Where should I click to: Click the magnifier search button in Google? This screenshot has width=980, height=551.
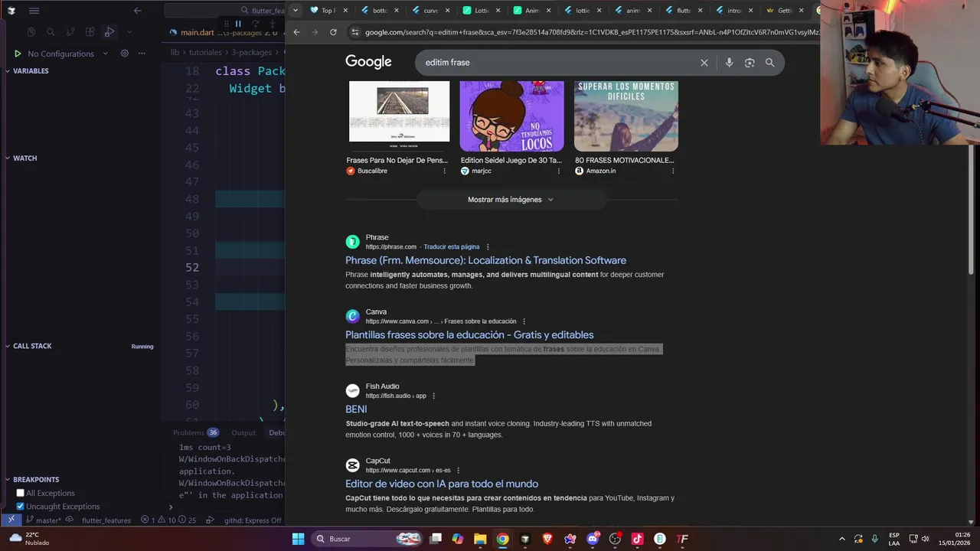pos(770,63)
